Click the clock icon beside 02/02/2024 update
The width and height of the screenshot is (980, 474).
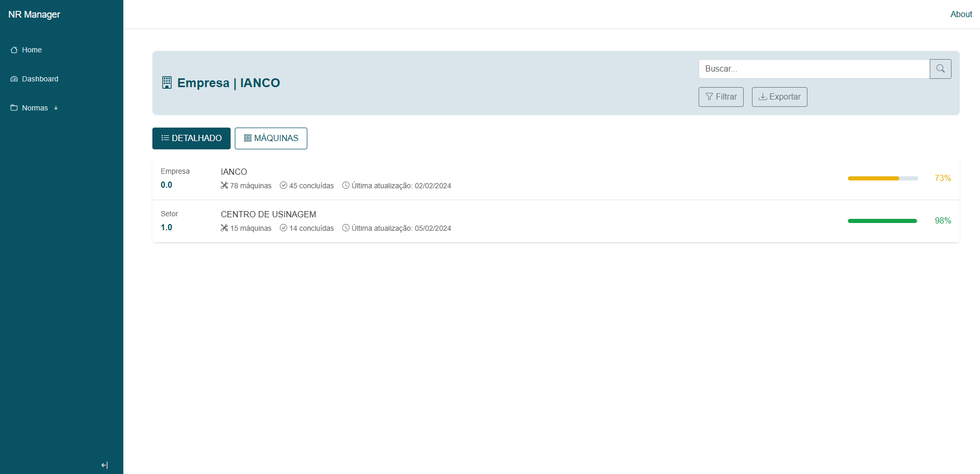[346, 185]
